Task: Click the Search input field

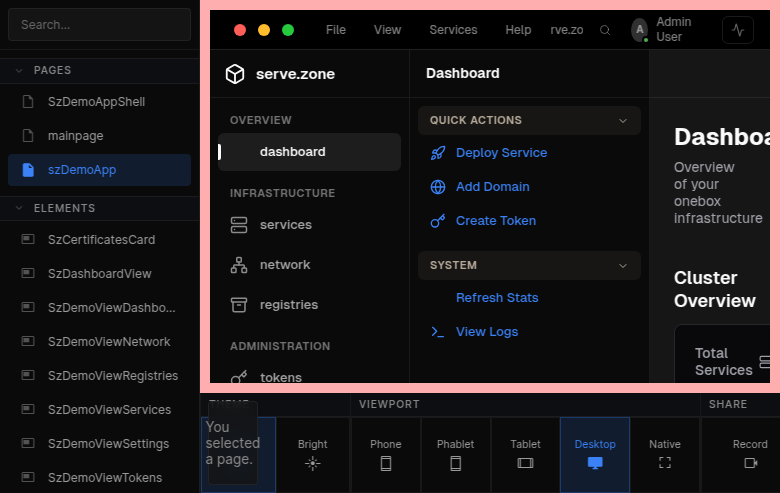Action: (x=99, y=24)
